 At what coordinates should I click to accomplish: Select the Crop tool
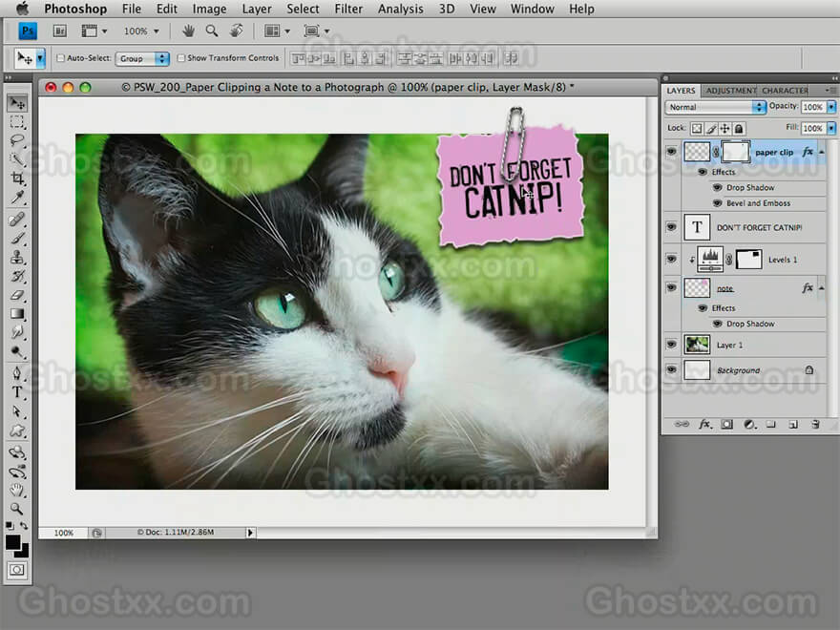[x=17, y=178]
